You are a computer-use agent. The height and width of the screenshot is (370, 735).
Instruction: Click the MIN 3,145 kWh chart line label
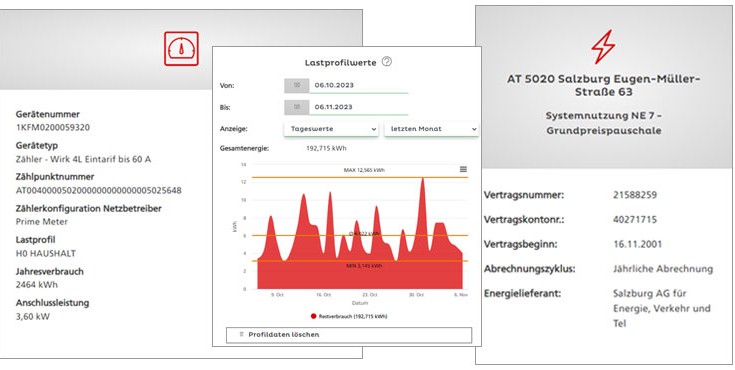(x=364, y=265)
